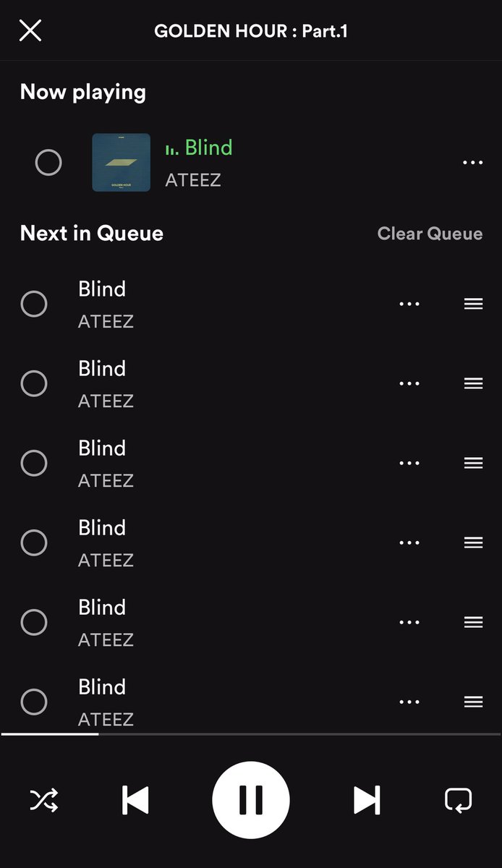Open three-dot menu of last queued Blind
This screenshot has height=868, width=502.
[409, 702]
